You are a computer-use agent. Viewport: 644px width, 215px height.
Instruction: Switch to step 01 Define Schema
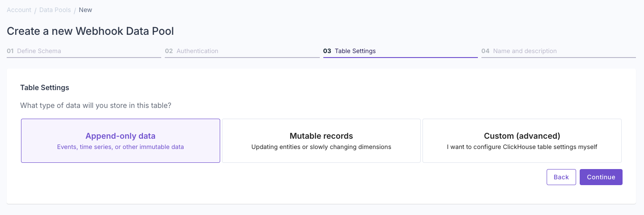84,51
